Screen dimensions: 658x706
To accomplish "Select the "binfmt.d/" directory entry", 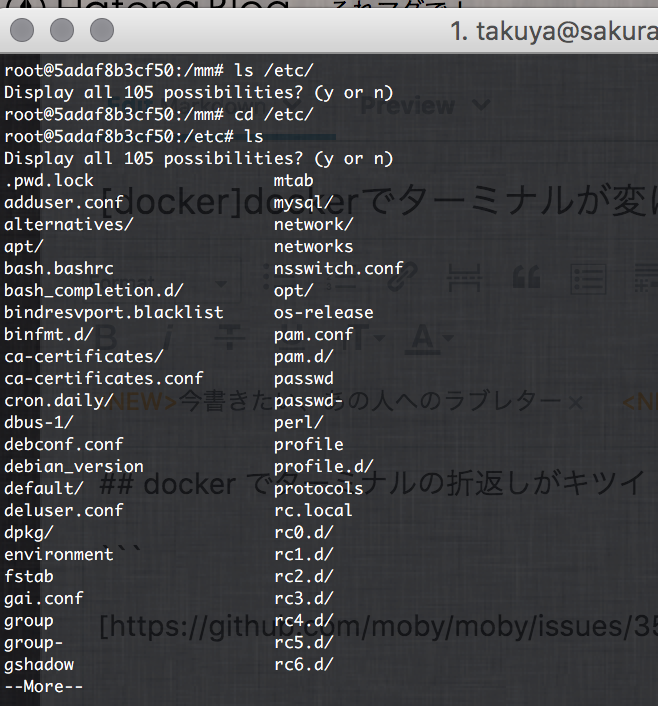I will (49, 335).
